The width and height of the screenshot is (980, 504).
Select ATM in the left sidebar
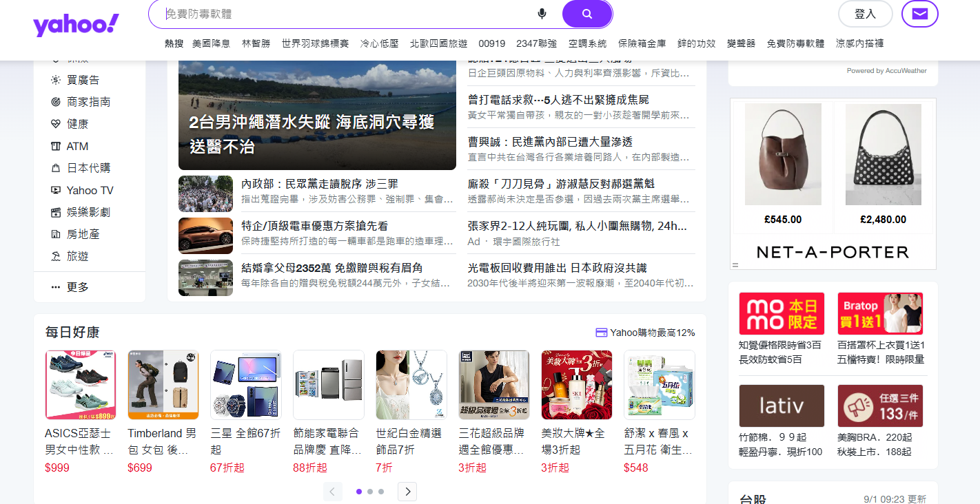(77, 146)
